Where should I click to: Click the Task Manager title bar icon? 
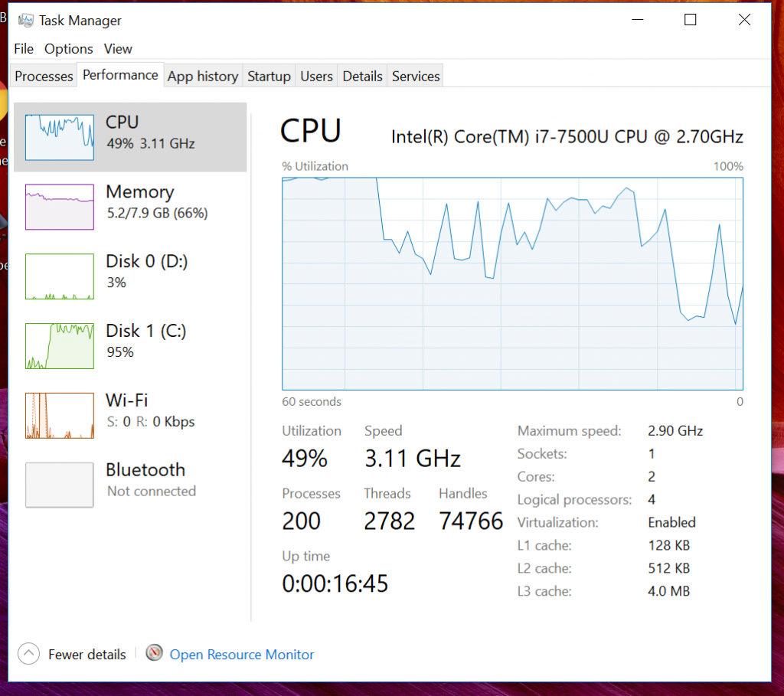25,21
